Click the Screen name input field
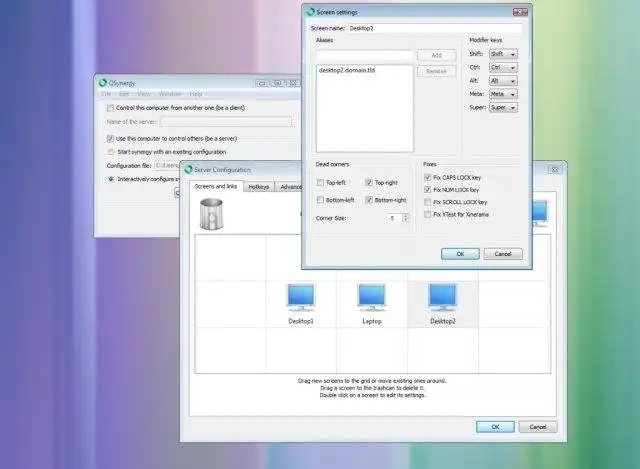Image resolution: width=640 pixels, height=469 pixels. [435, 28]
